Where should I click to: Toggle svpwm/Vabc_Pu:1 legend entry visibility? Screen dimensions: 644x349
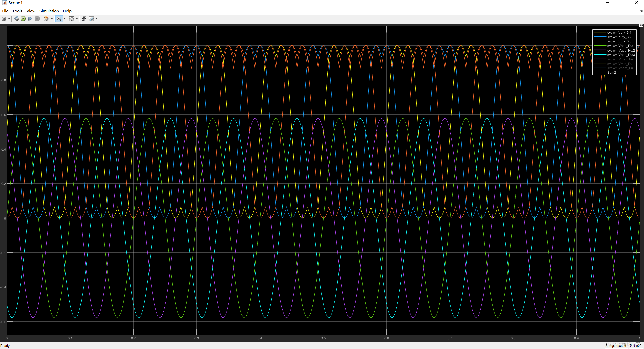tap(614, 46)
